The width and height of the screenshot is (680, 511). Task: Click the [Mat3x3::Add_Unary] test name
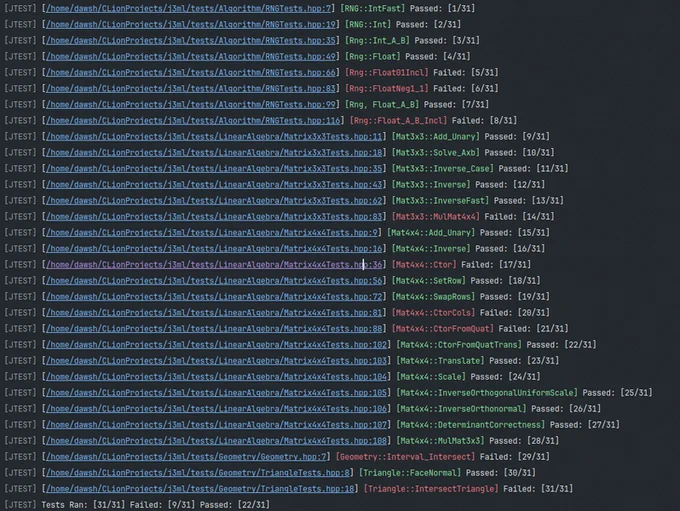click(x=436, y=137)
